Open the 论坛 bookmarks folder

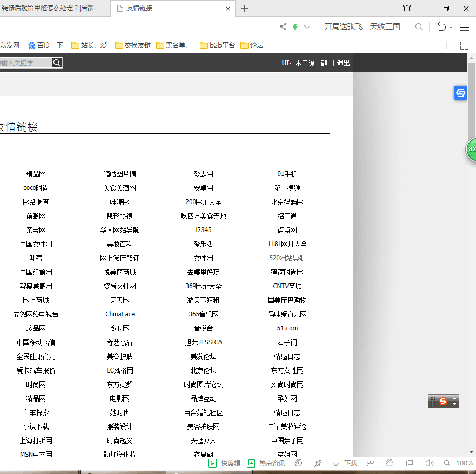(252, 45)
